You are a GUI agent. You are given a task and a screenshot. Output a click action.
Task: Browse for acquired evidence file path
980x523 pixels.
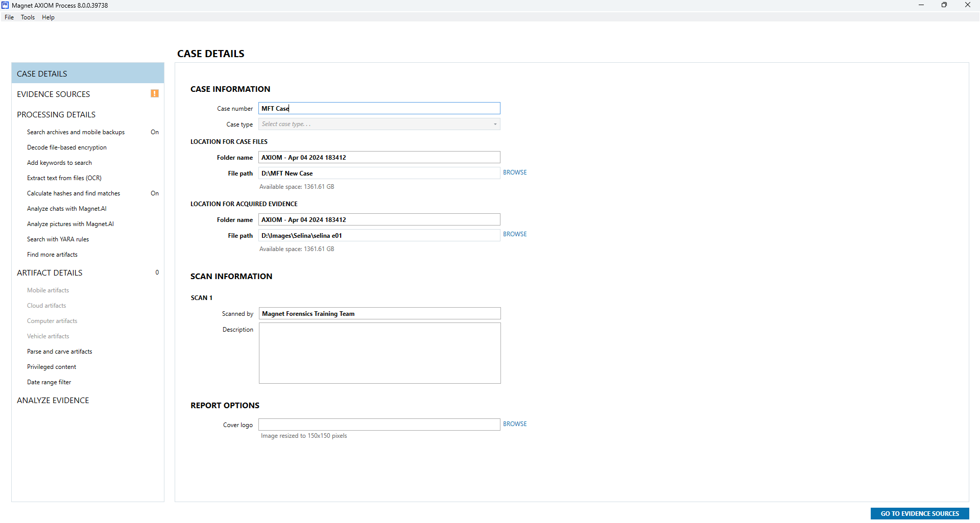515,234
